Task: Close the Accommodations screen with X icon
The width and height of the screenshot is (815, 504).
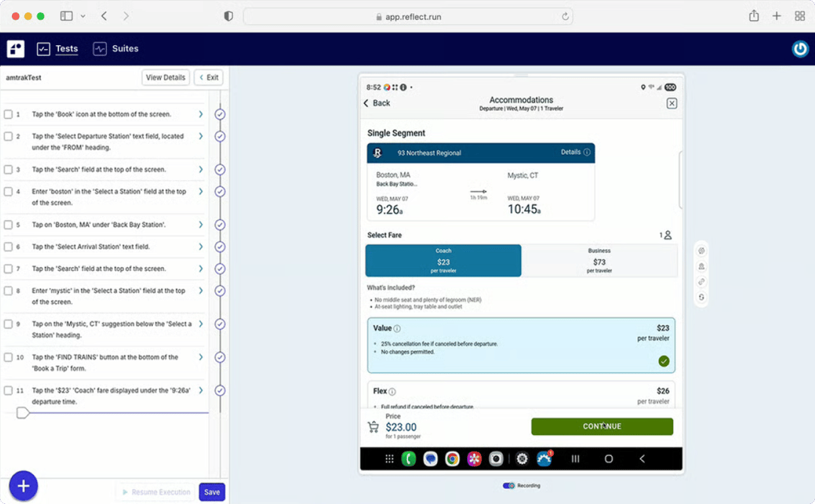Action: 671,103
